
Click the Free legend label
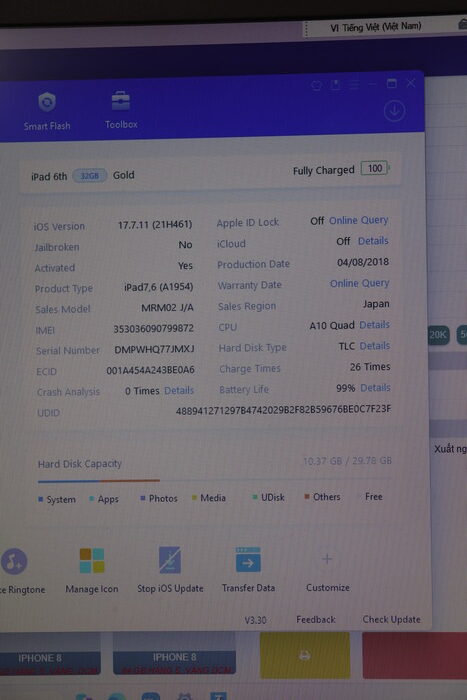point(373,496)
